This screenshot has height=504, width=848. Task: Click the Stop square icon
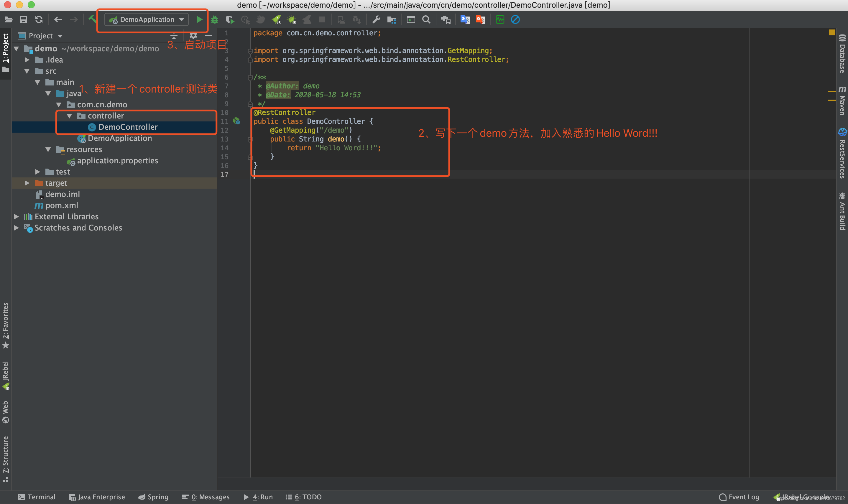click(322, 20)
